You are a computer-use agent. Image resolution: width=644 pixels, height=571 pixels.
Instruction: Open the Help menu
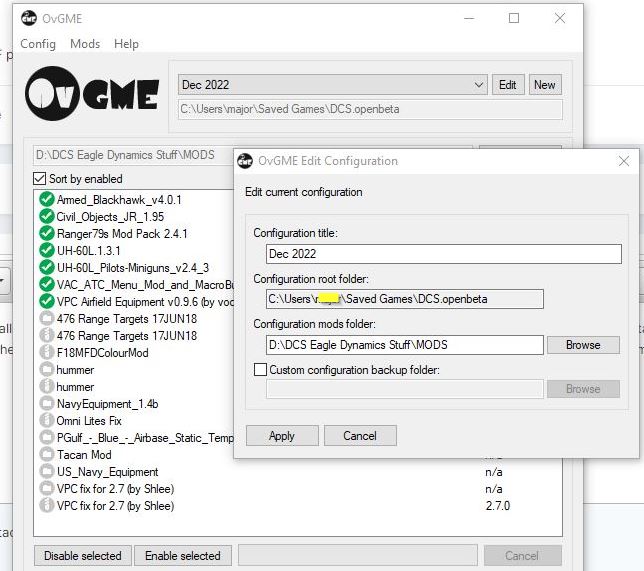click(126, 44)
